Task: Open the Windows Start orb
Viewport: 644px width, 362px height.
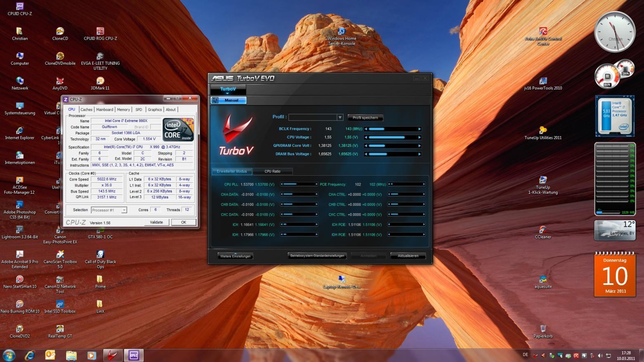Action: pos(9,355)
